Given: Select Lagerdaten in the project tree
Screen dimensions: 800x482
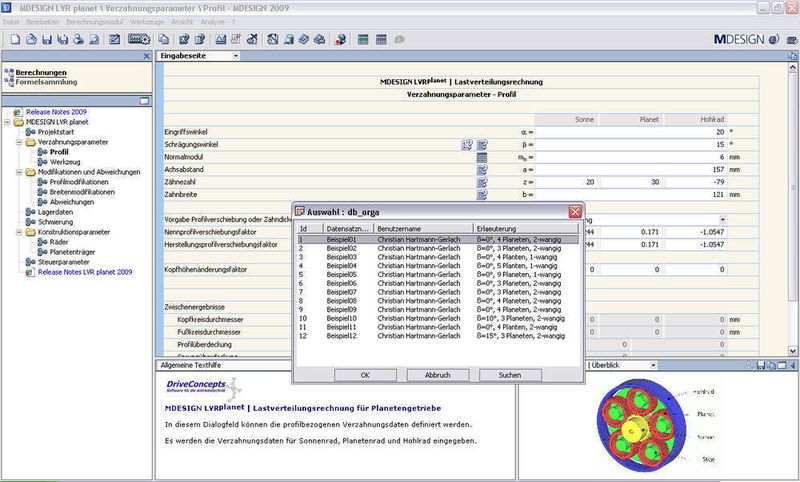Looking at the screenshot, I should (x=55, y=212).
